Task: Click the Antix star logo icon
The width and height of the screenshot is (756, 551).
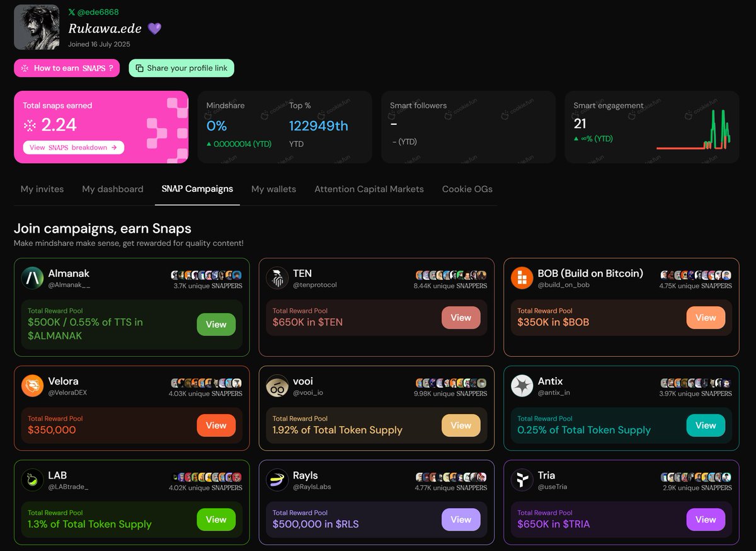Action: pyautogui.click(x=522, y=386)
